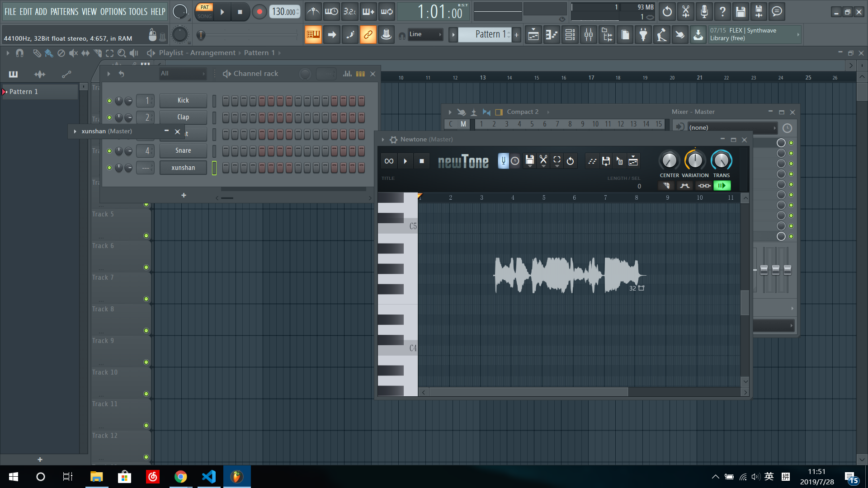Open Chrome from Windows taskbar
868x488 pixels.
[x=181, y=477]
